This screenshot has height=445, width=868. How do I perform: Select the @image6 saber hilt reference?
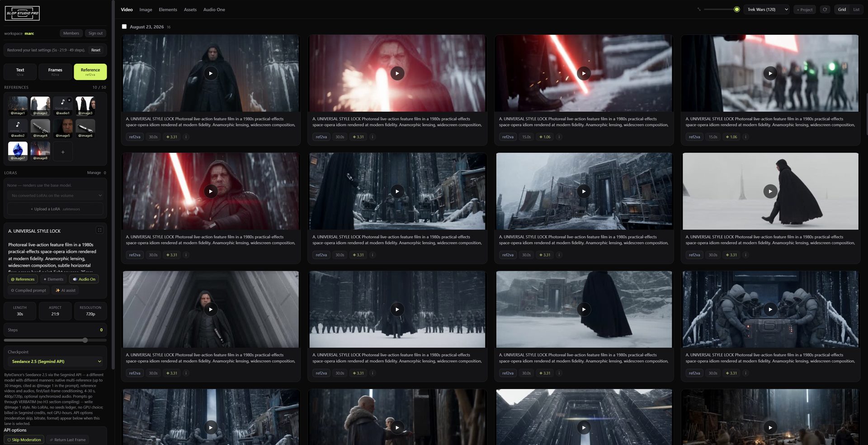pyautogui.click(x=85, y=129)
